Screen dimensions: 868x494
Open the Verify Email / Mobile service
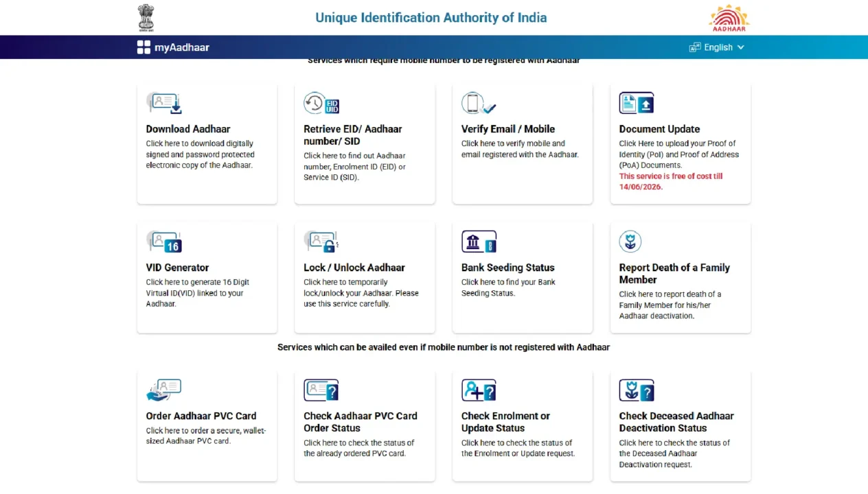click(523, 144)
